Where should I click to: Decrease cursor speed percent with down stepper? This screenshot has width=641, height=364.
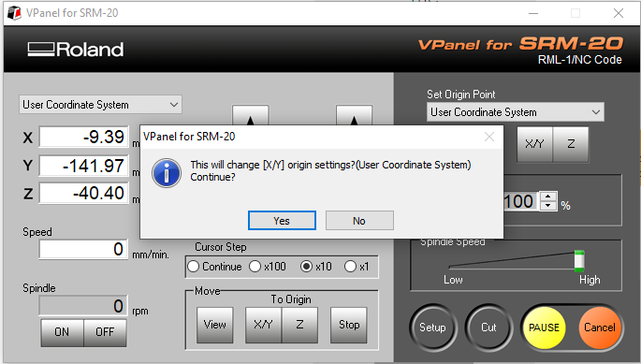coord(547,206)
